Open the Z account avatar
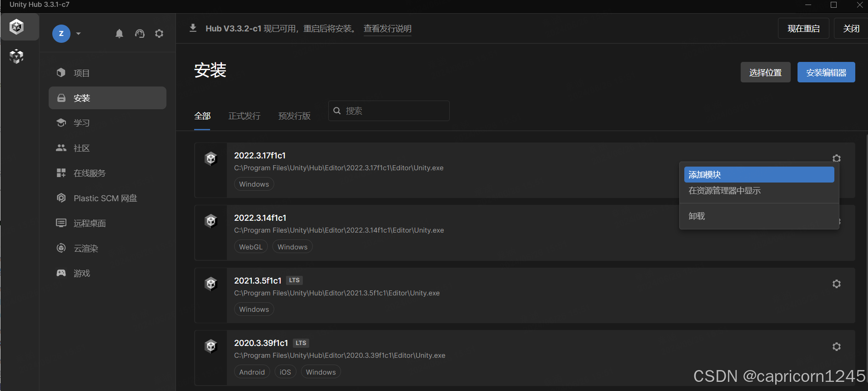868x391 pixels. [x=61, y=34]
